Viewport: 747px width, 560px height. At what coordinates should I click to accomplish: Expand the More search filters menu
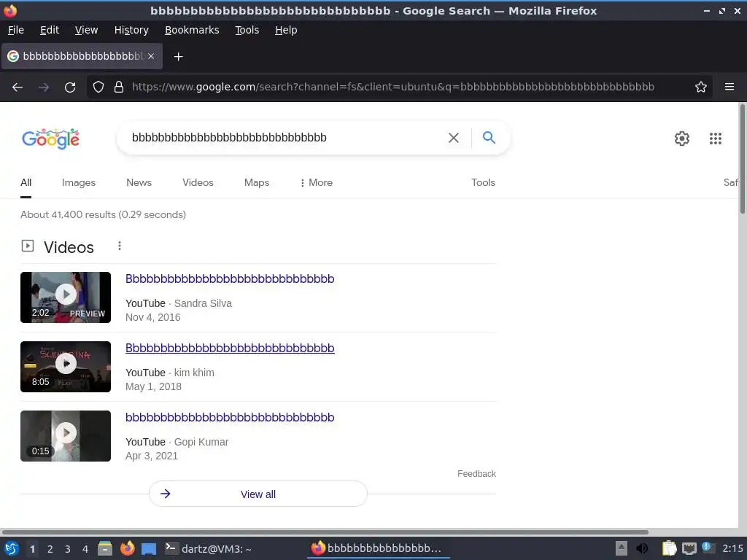coord(317,182)
